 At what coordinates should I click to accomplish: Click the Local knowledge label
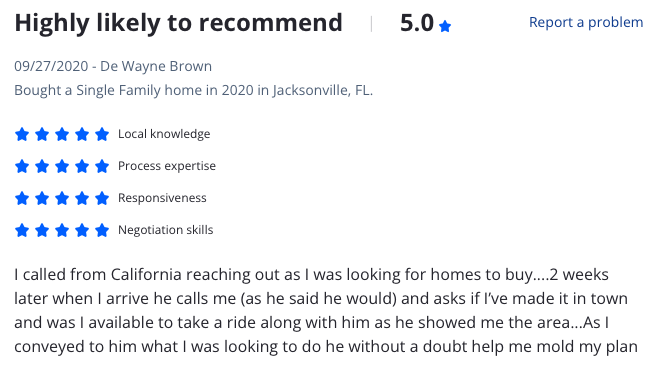[164, 134]
